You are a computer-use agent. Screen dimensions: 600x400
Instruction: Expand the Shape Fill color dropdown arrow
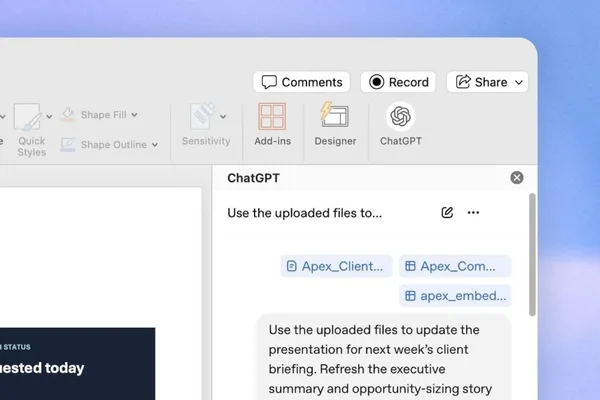(x=134, y=115)
